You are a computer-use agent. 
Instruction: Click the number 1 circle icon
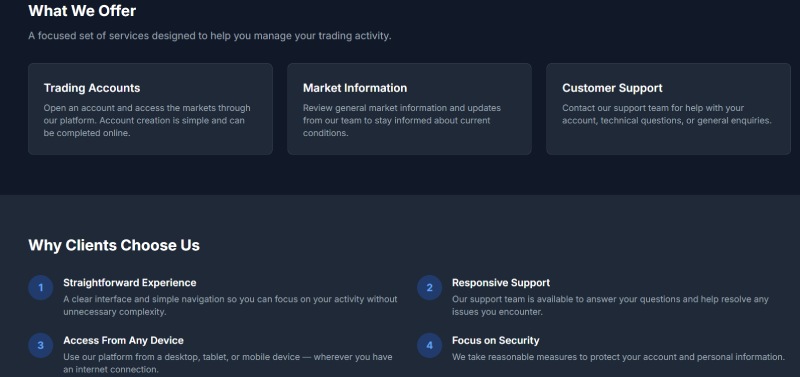point(41,288)
